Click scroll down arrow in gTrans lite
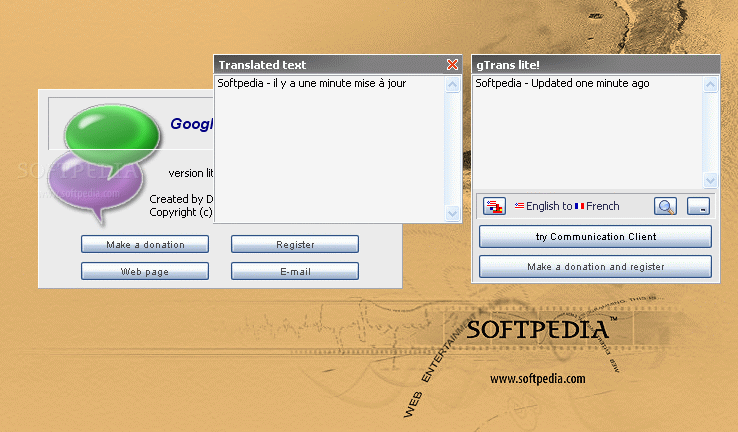This screenshot has height=432, width=738. click(x=710, y=180)
